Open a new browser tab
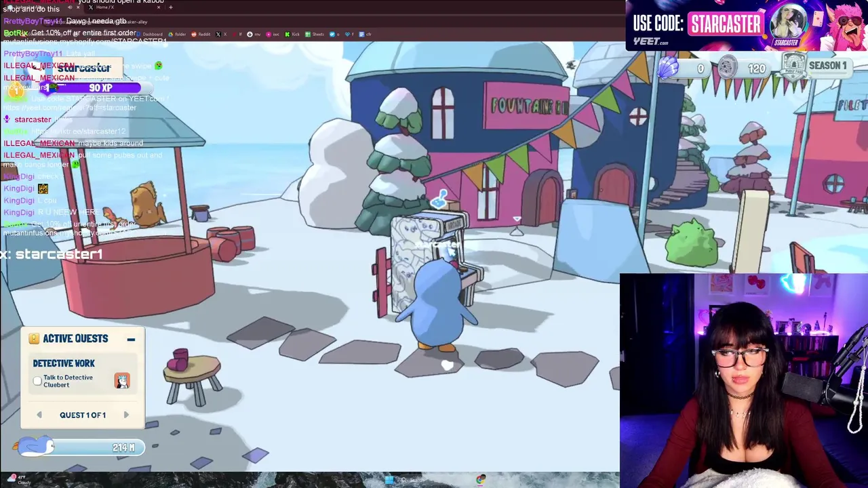The image size is (868, 488). tap(170, 7)
